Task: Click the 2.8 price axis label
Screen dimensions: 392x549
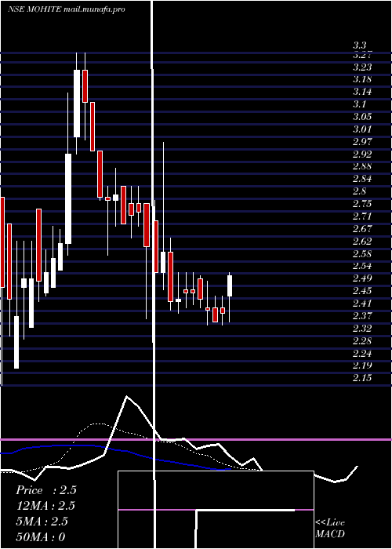Action: point(359,191)
